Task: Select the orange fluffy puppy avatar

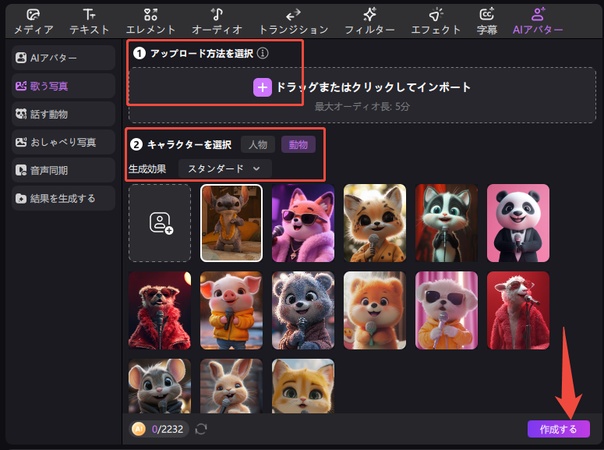Action: tap(375, 311)
